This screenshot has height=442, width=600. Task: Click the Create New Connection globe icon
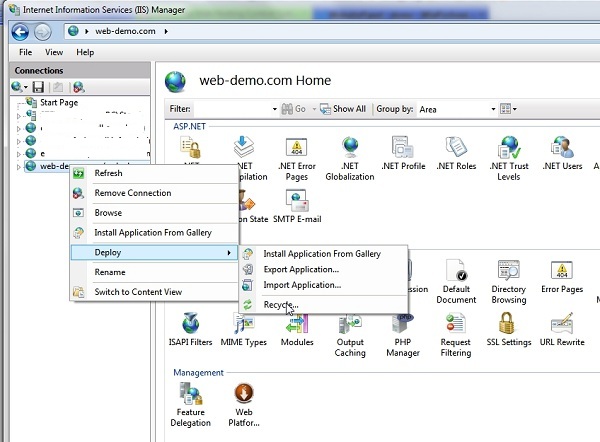17,87
